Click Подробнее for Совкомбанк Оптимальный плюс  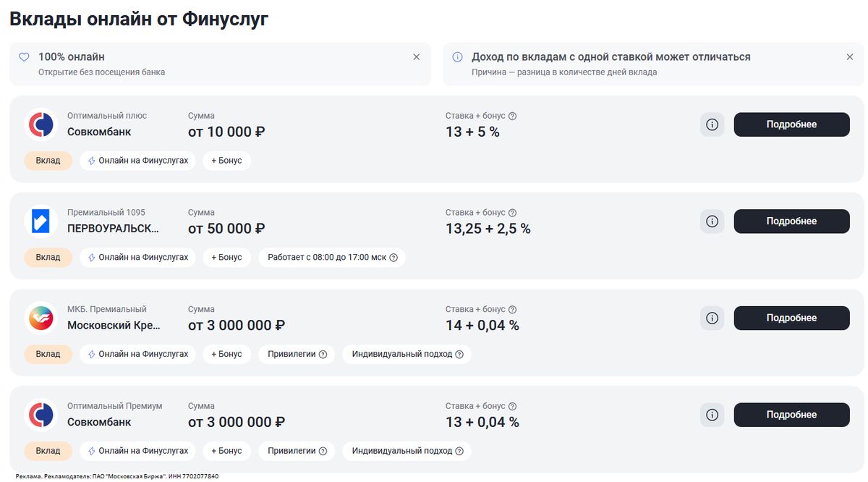click(x=791, y=124)
